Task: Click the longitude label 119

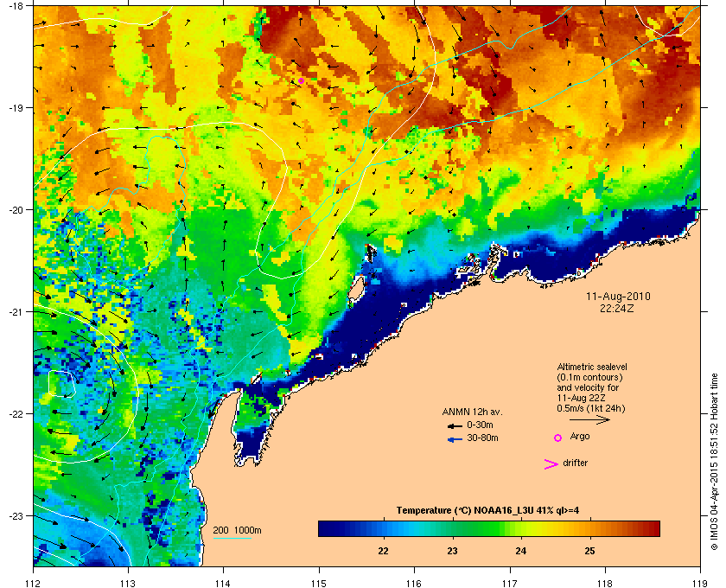Action: tap(700, 583)
